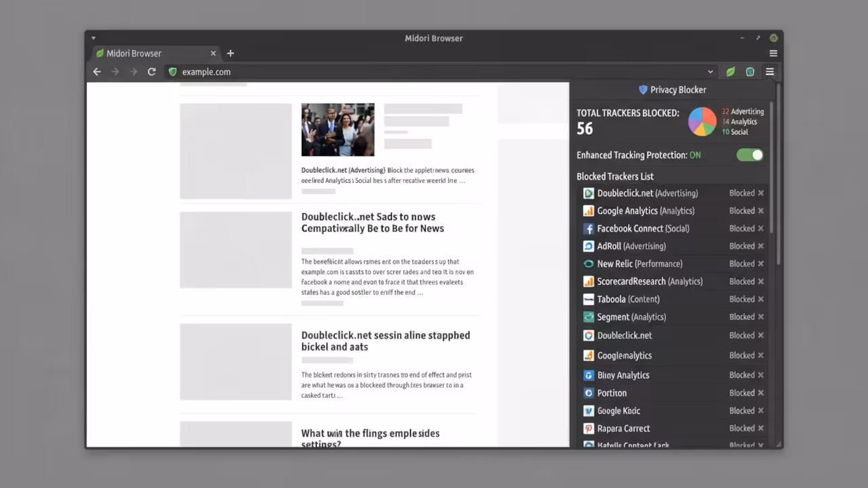Click Blocked status for Portiton
The height and width of the screenshot is (488, 868).
[742, 392]
